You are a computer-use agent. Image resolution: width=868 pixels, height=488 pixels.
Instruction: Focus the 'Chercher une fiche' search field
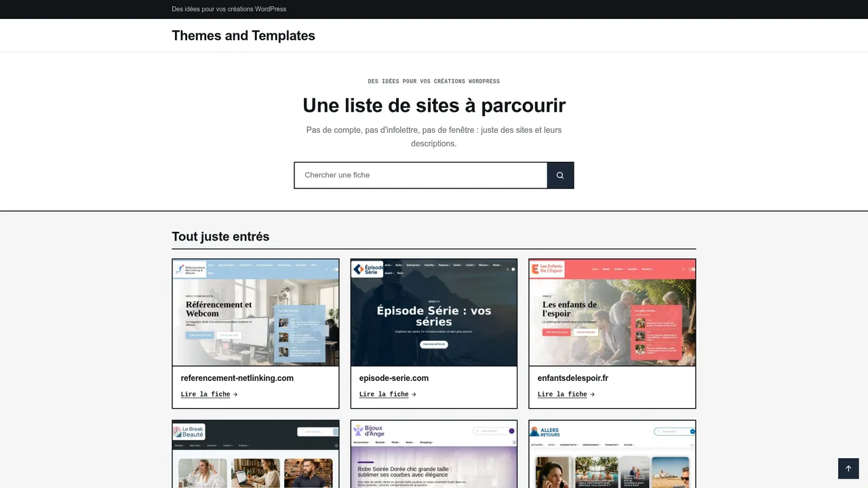coord(420,175)
